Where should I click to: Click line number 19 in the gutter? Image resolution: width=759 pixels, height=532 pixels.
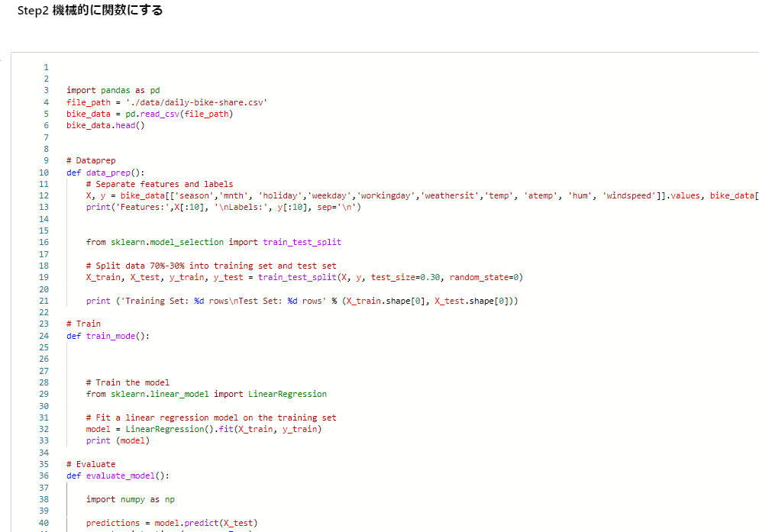[x=44, y=277]
